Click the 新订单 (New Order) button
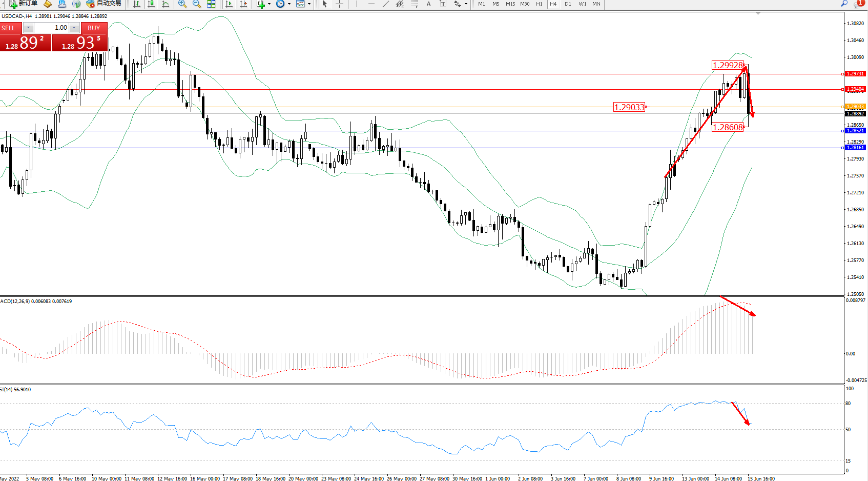The width and height of the screenshot is (868, 481). (23, 4)
